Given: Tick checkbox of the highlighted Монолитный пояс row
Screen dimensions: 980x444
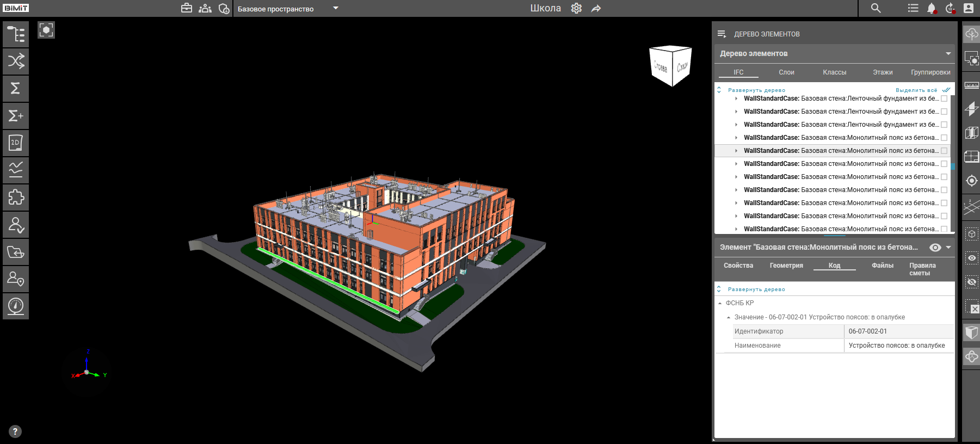Looking at the screenshot, I should tap(944, 151).
